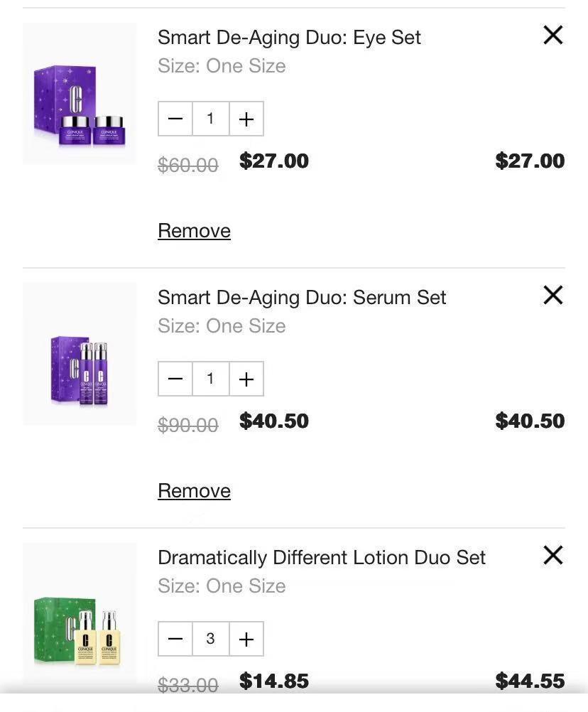Increase Eye Set quantity with plus
Image resolution: width=588 pixels, height=712 pixels.
click(x=246, y=119)
